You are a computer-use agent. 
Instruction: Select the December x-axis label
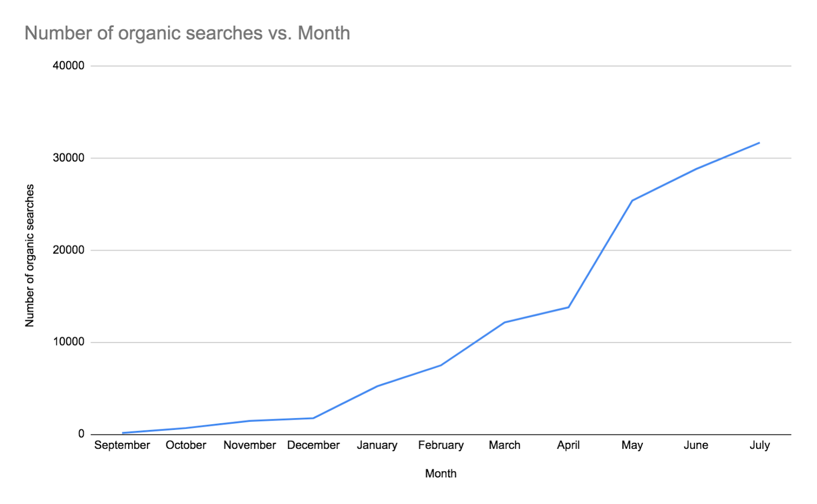[x=313, y=445]
